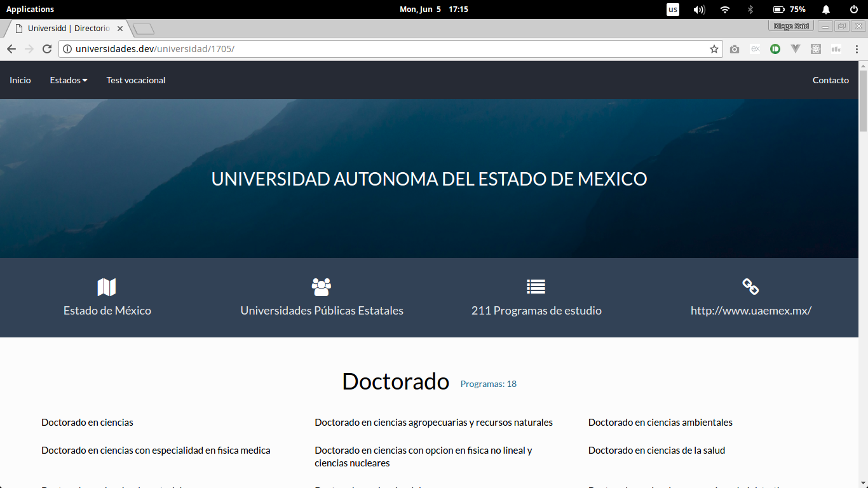Expand the Estados dropdown in the navbar
Image resolution: width=868 pixels, height=488 pixels.
pyautogui.click(x=69, y=80)
